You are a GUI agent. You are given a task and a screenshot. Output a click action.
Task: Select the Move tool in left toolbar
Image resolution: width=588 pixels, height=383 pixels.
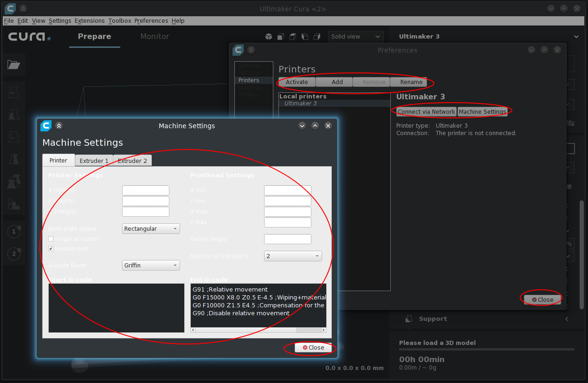13,92
